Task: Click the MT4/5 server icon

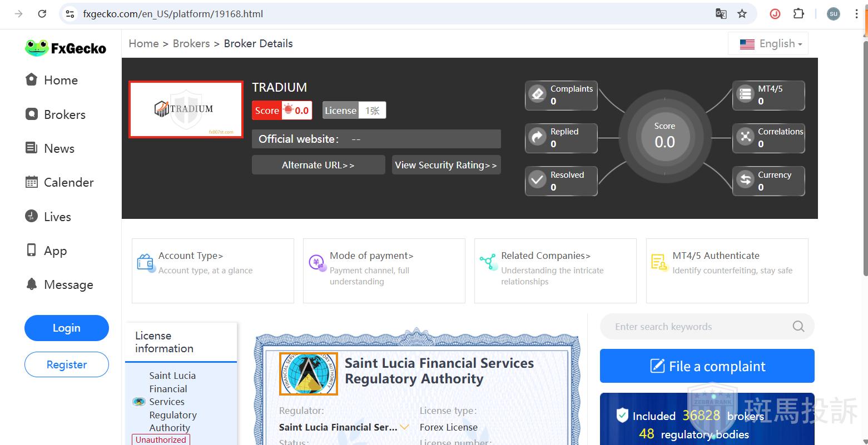Action: click(745, 94)
